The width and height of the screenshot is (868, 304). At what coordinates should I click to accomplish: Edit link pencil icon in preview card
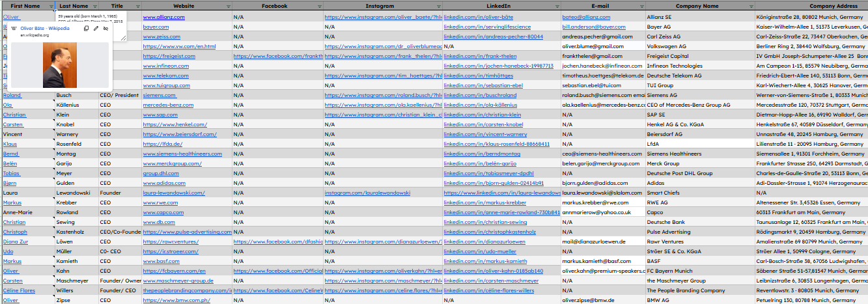point(96,29)
